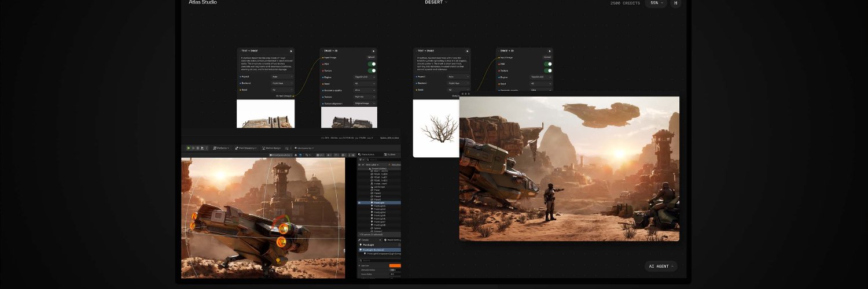Toggle Texture in the bunker Image → 3D node
This screenshot has width=868, height=289.
[372, 71]
